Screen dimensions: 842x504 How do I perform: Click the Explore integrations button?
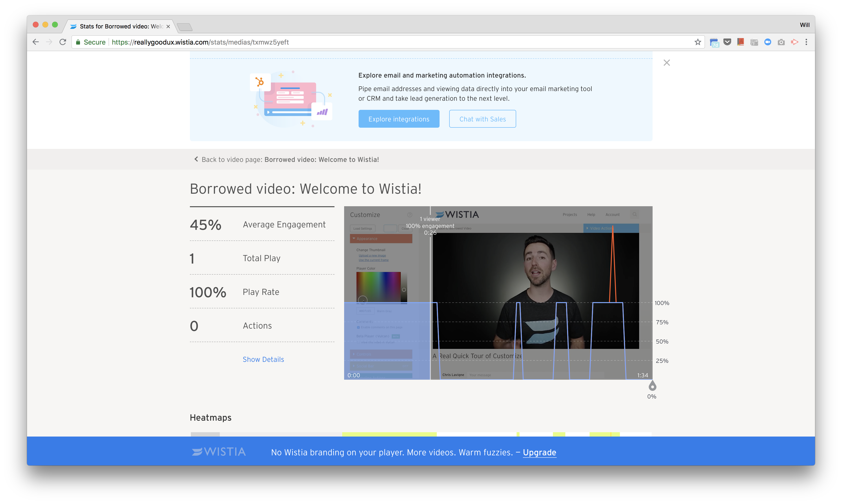399,119
